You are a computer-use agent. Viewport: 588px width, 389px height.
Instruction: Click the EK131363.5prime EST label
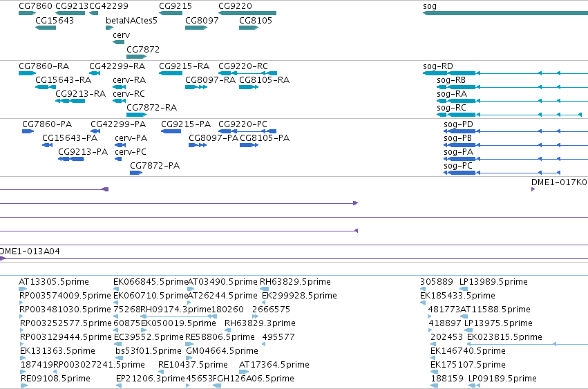click(x=57, y=352)
